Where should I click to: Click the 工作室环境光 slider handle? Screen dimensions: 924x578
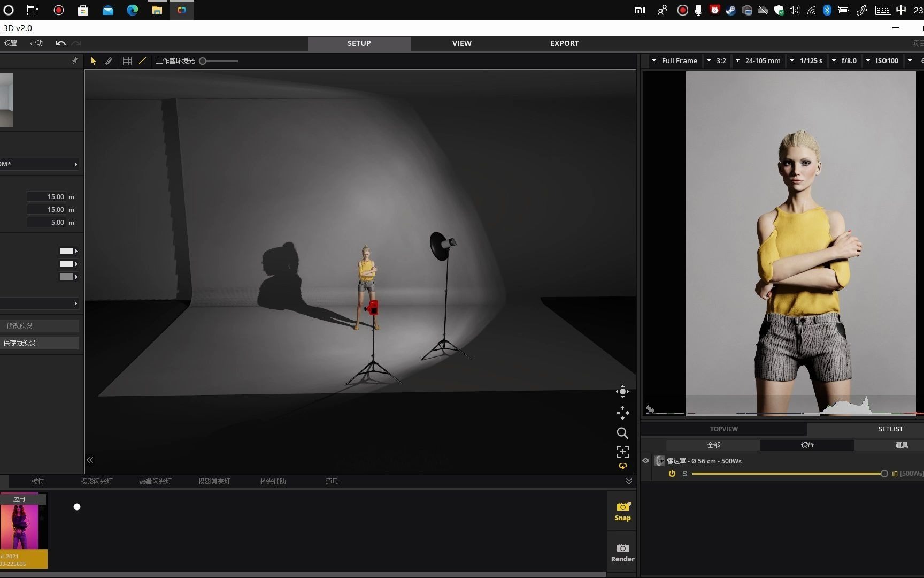click(203, 61)
